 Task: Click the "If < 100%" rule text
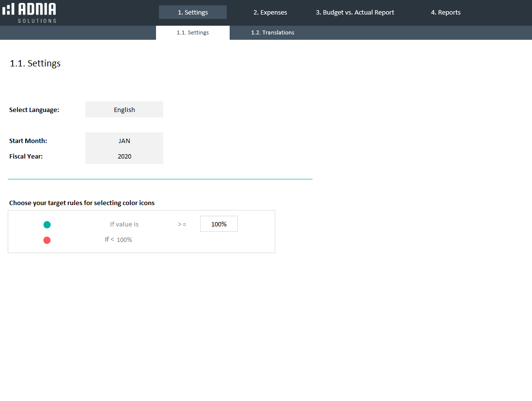click(x=119, y=240)
